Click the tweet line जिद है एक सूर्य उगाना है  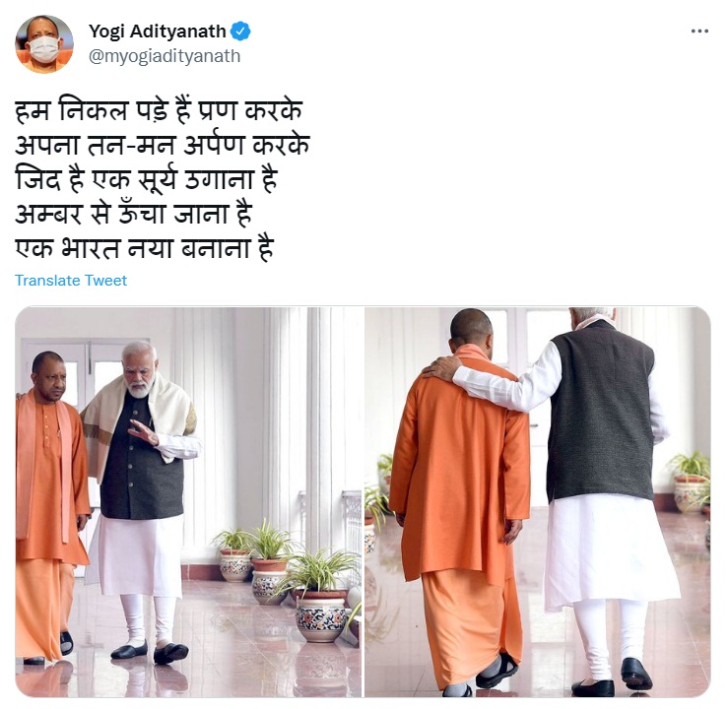click(146, 180)
